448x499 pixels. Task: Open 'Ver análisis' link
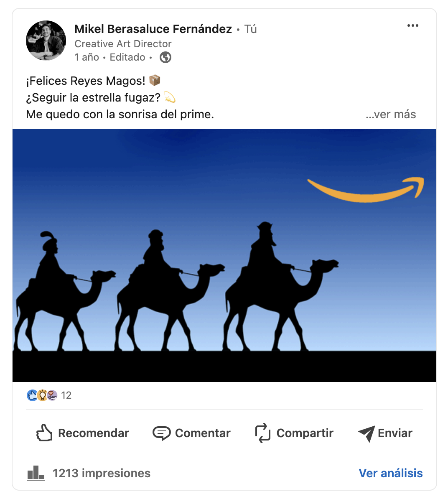coord(391,473)
